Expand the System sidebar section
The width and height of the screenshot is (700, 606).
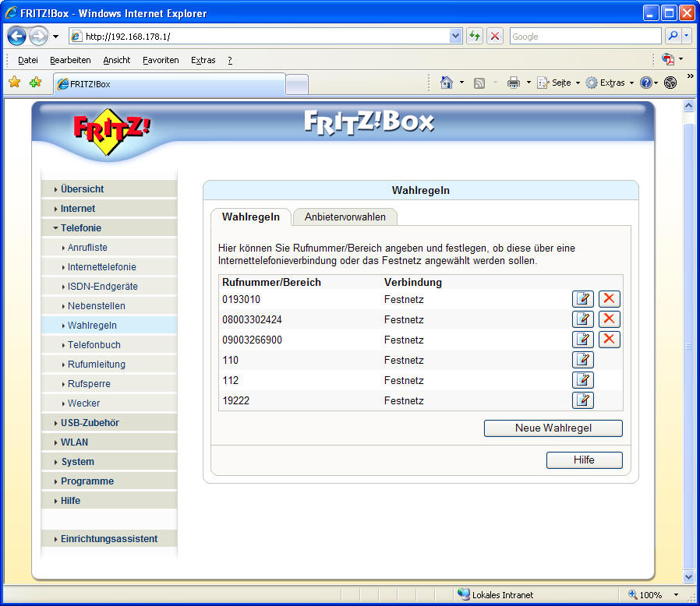109,462
